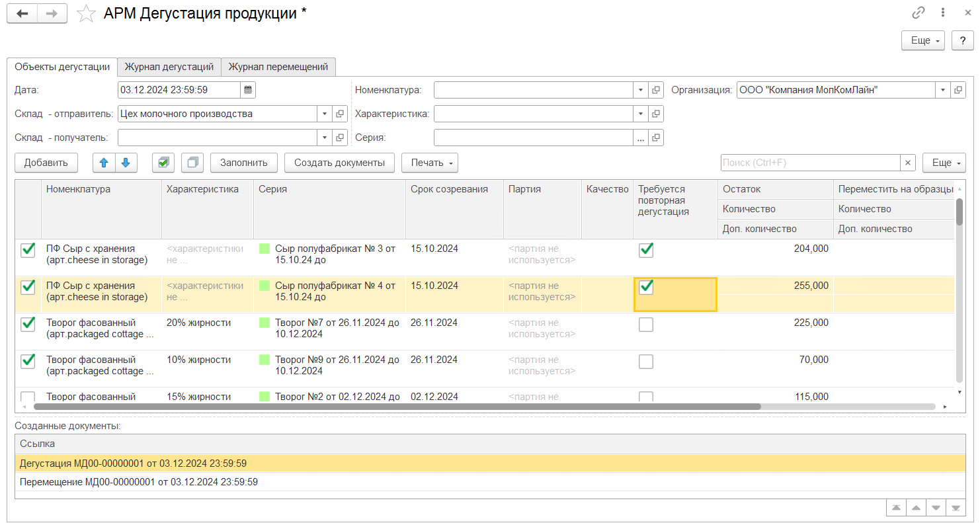The height and width of the screenshot is (523, 980).
Task: Add form to favorites with star icon
Action: pyautogui.click(x=86, y=14)
